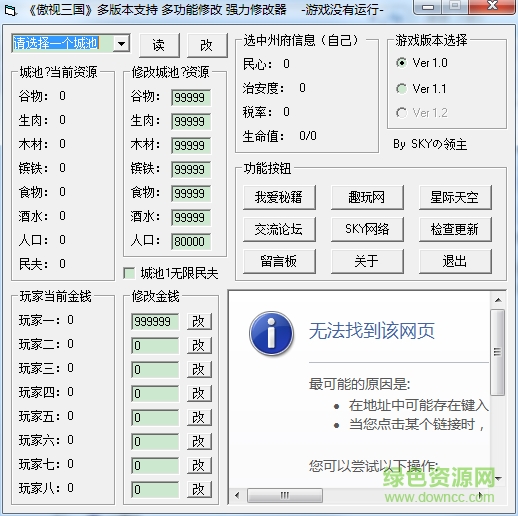This screenshot has height=516, width=518.
Task: Click 改 button in the 玩家一 row
Action: [199, 321]
